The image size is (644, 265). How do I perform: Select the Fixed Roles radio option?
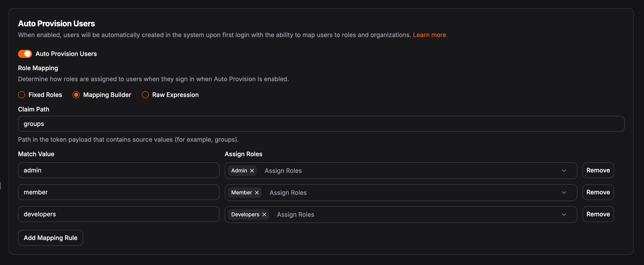[22, 95]
